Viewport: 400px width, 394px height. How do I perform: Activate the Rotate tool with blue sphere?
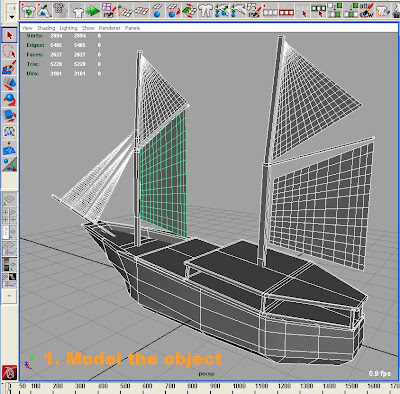click(9, 99)
